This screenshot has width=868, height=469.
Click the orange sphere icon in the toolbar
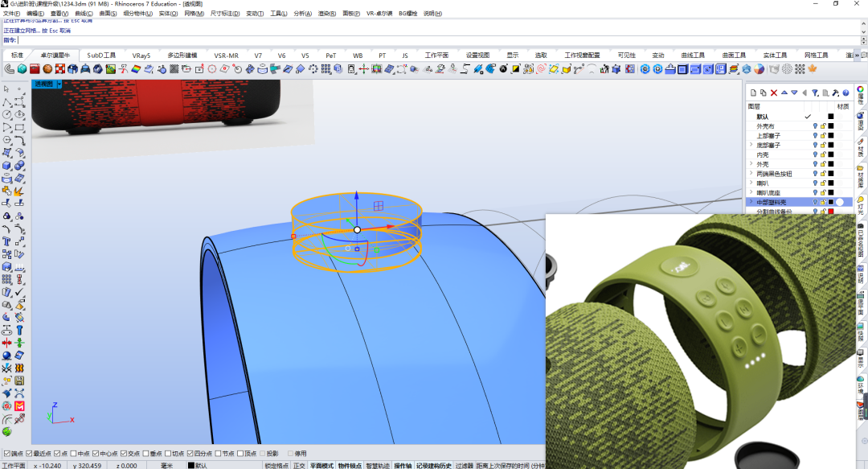coord(47,68)
